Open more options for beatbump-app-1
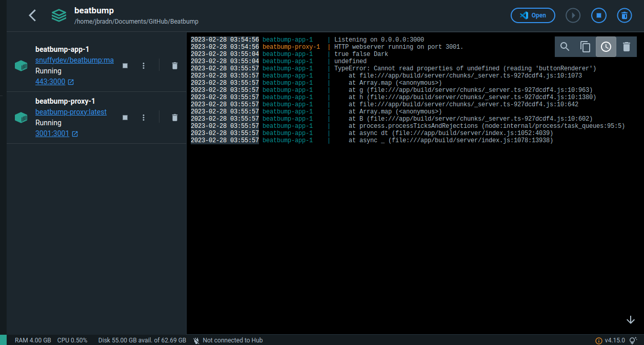Image resolution: width=644 pixels, height=345 pixels. 144,66
